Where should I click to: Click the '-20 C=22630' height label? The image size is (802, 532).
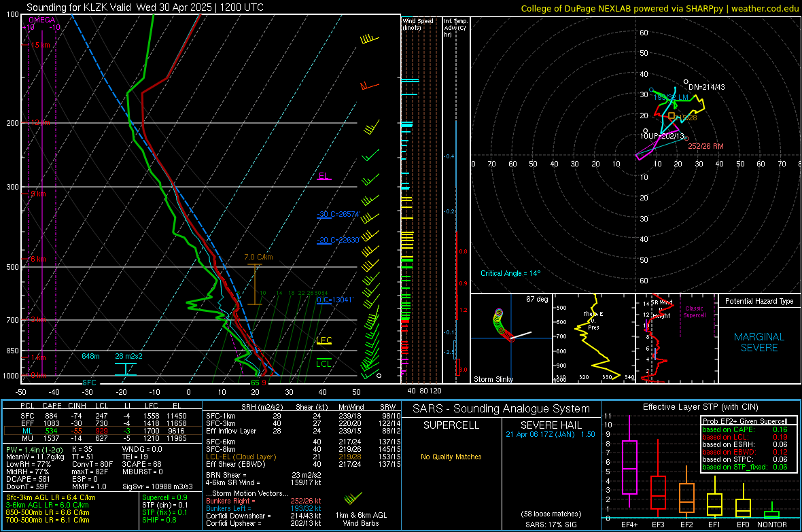(338, 240)
